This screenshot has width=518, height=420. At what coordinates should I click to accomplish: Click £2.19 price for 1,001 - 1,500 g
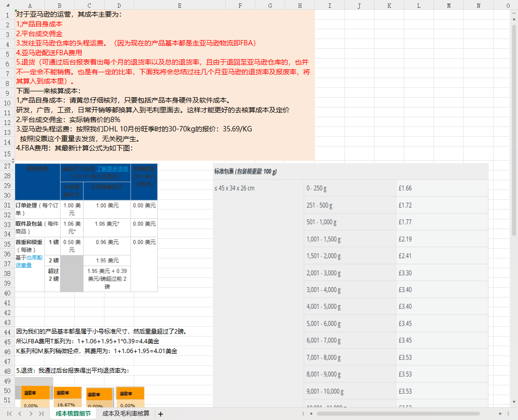[405, 239]
